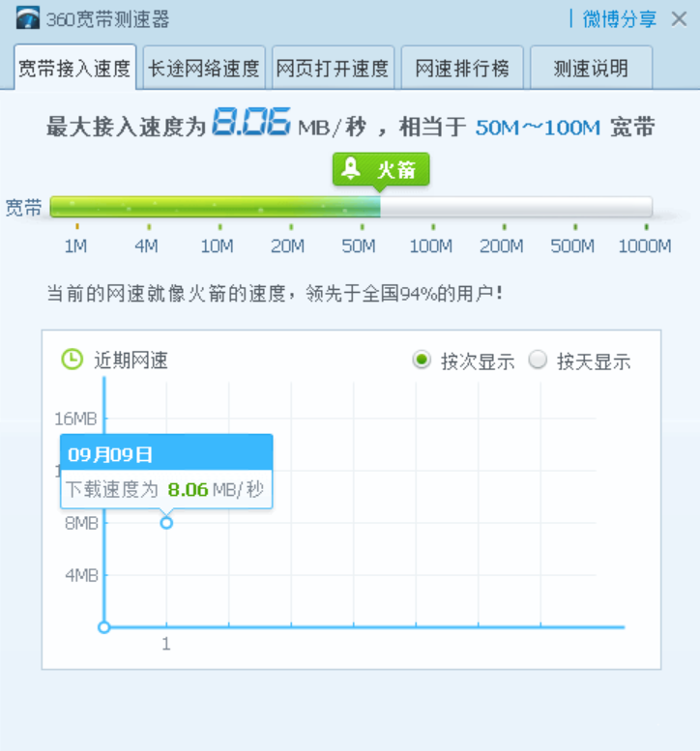Image resolution: width=700 pixels, height=751 pixels.
Task: Click the green 火箭 speed badge
Action: [381, 169]
